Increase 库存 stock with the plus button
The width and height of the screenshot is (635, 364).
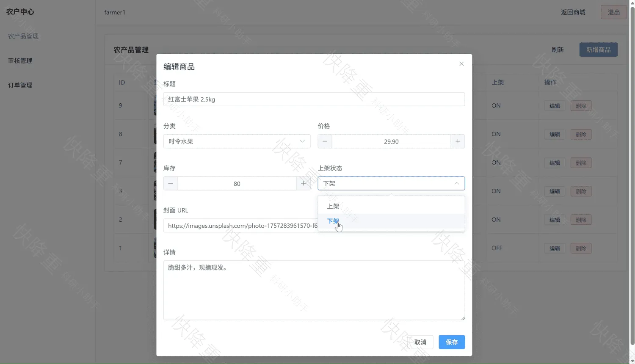tap(304, 183)
